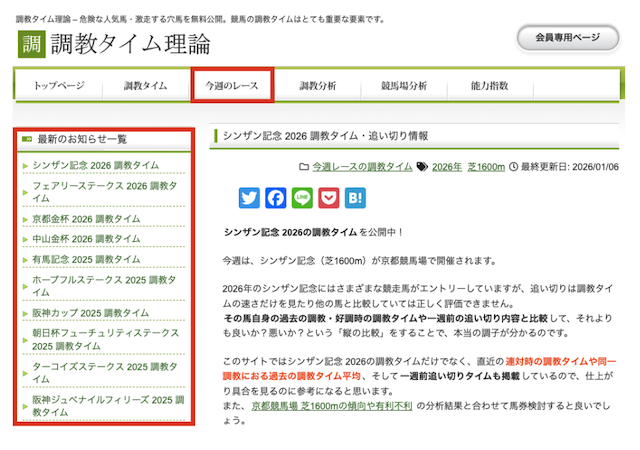640x450 pixels.
Task: Open the 能力指数 navigation tab
Action: pos(490,86)
